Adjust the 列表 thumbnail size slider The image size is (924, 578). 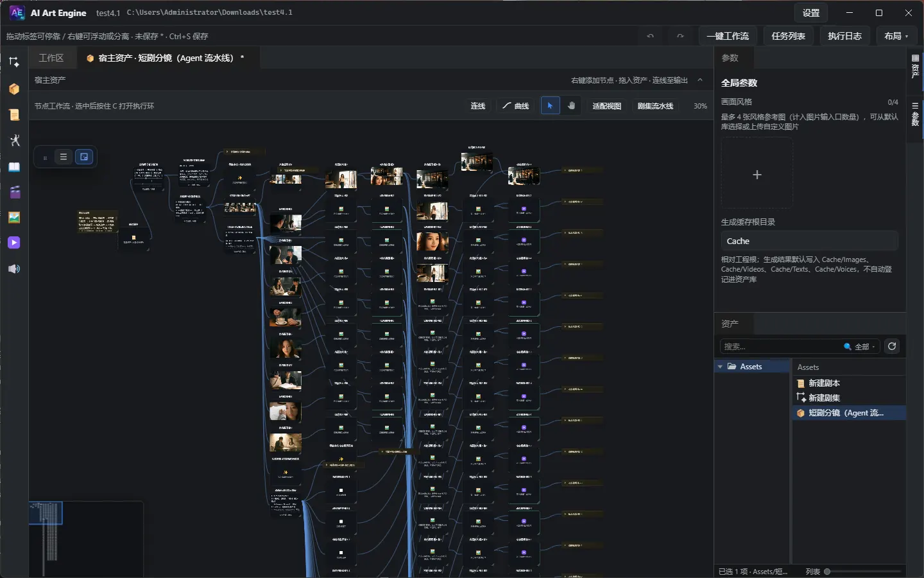pyautogui.click(x=864, y=572)
